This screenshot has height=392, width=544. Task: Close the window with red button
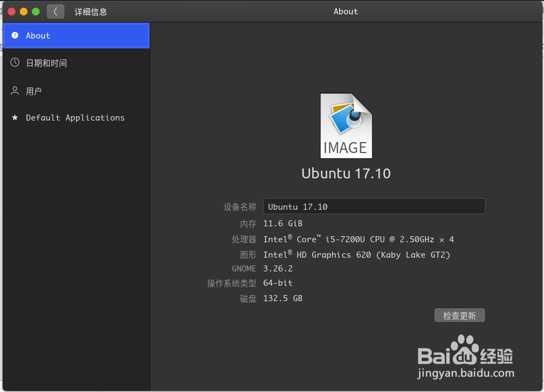pos(12,12)
